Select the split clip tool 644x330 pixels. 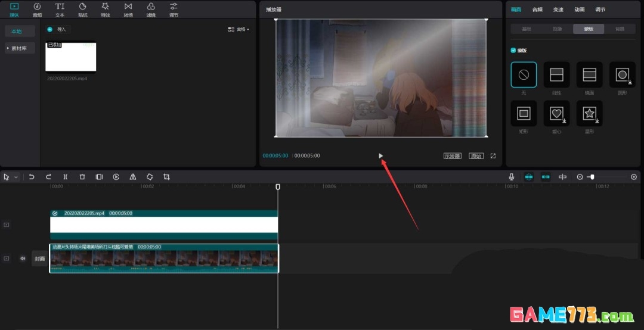(x=66, y=177)
